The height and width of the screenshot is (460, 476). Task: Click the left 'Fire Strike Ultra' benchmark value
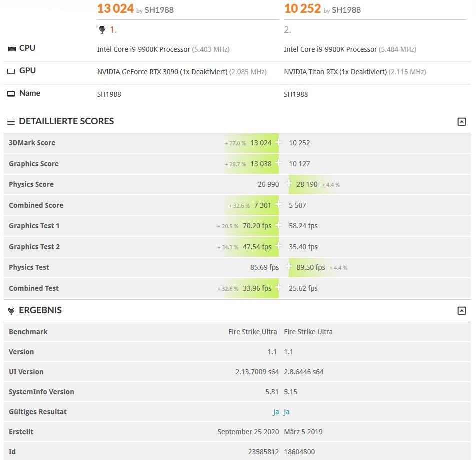pyautogui.click(x=253, y=332)
